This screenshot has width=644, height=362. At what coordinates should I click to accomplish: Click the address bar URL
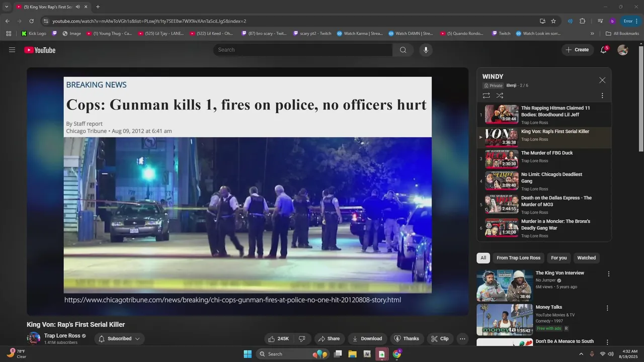[x=149, y=21]
